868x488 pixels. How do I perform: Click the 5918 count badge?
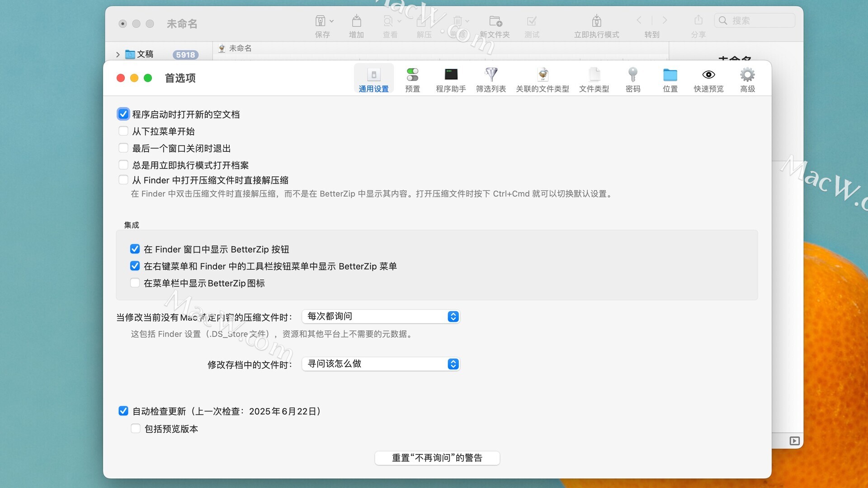click(185, 55)
